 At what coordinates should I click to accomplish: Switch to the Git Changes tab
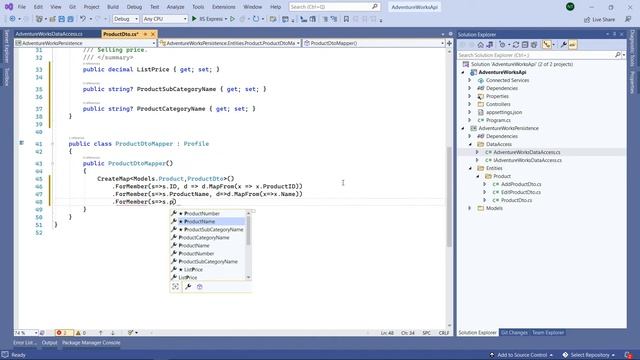tap(514, 333)
